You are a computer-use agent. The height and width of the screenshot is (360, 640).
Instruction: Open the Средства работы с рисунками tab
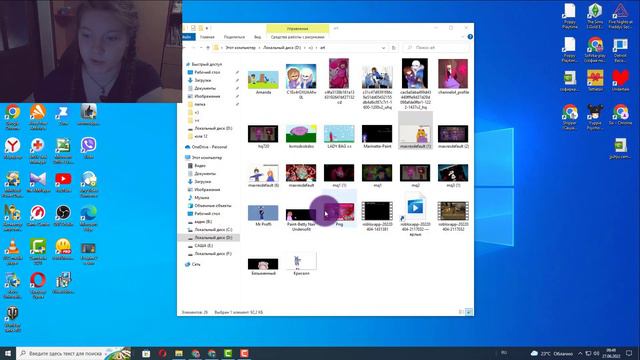[297, 37]
